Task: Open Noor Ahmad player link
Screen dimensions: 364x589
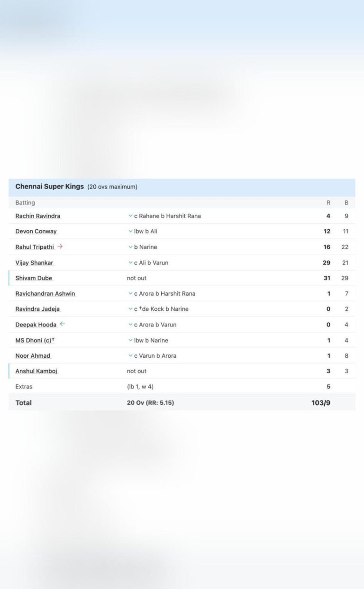Action: pyautogui.click(x=33, y=355)
